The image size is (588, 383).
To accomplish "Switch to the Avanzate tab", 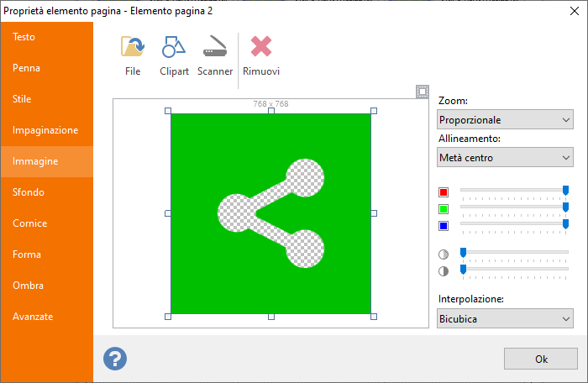I will coord(47,317).
